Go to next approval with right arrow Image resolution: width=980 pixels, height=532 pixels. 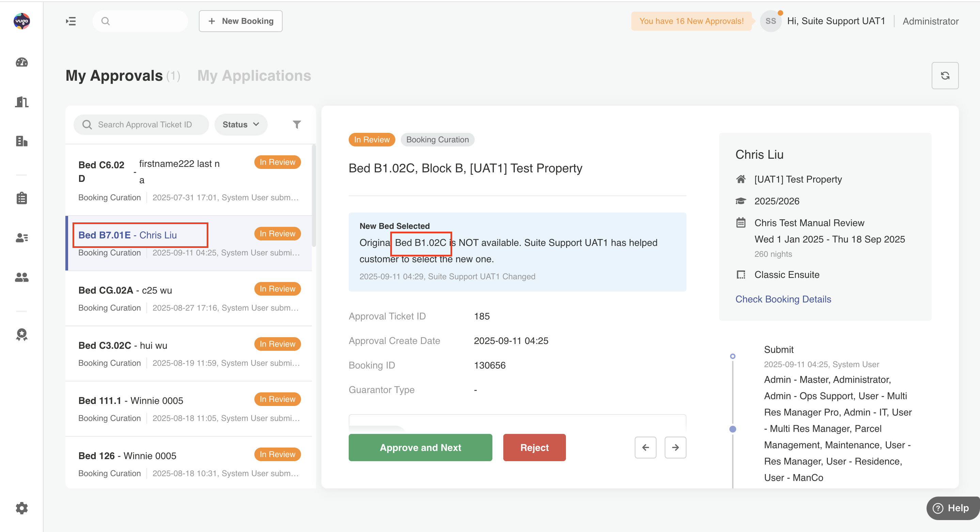(x=675, y=448)
